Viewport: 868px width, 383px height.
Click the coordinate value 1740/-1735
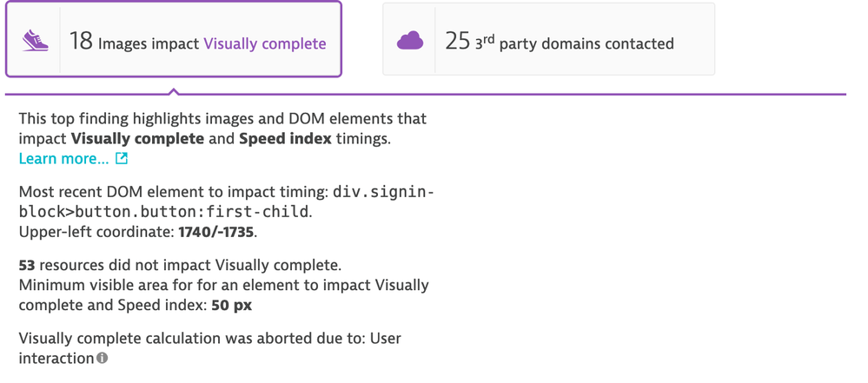pos(216,232)
